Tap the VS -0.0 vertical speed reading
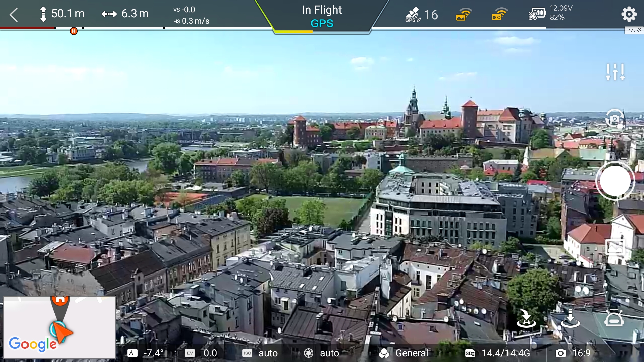Screen dimensions: 644x362 tap(184, 10)
